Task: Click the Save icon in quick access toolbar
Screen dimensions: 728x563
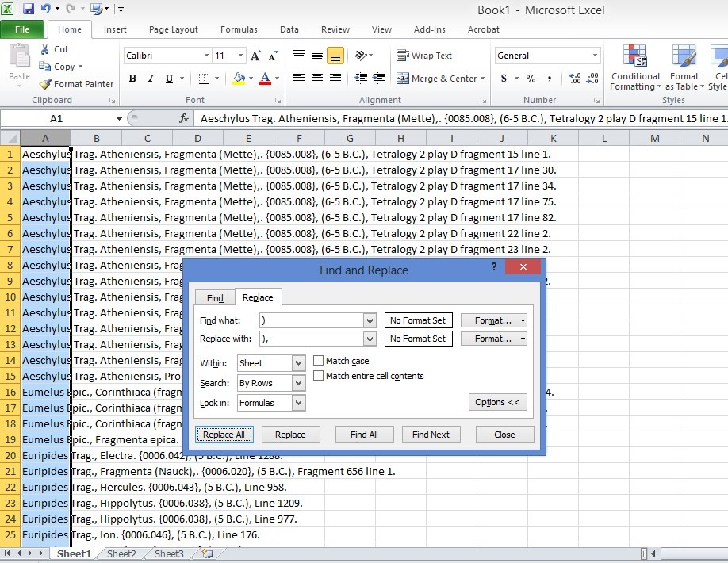Action: tap(29, 10)
